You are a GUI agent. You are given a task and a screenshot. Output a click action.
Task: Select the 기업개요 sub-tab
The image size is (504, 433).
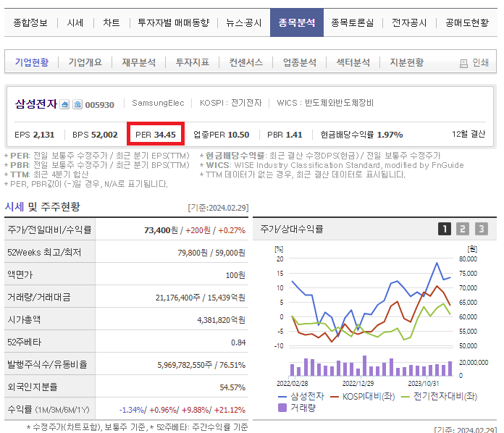(85, 62)
